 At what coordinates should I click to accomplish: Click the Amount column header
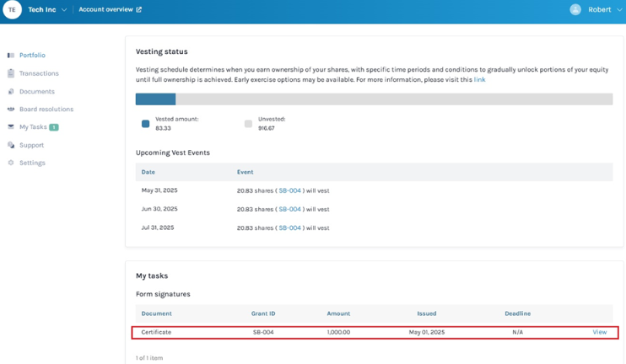tap(338, 313)
